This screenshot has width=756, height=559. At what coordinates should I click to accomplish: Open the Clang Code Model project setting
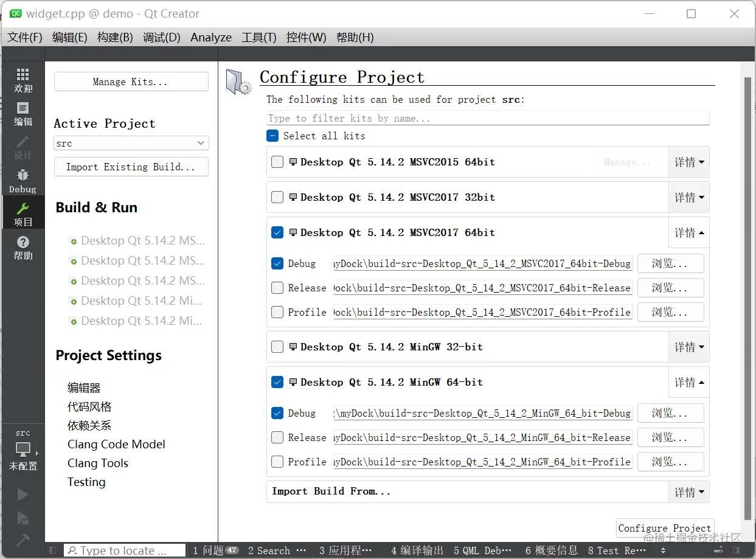coord(116,444)
